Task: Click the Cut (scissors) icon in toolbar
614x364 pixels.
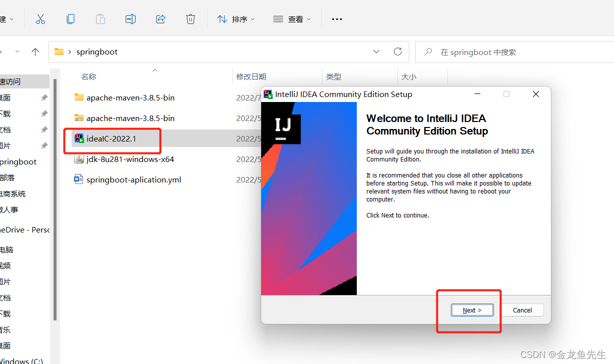Action: click(41, 18)
